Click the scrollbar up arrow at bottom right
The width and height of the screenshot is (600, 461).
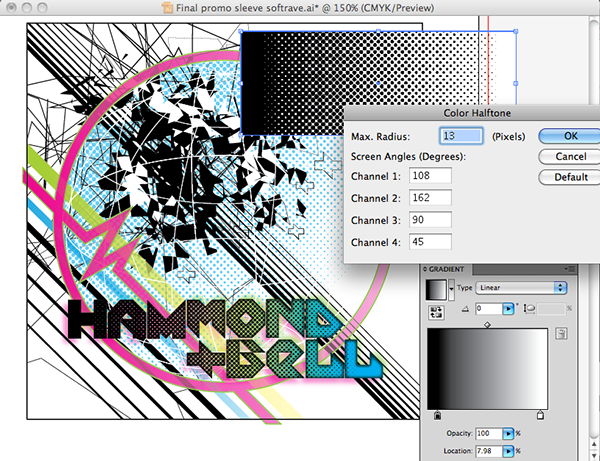pyautogui.click(x=593, y=445)
